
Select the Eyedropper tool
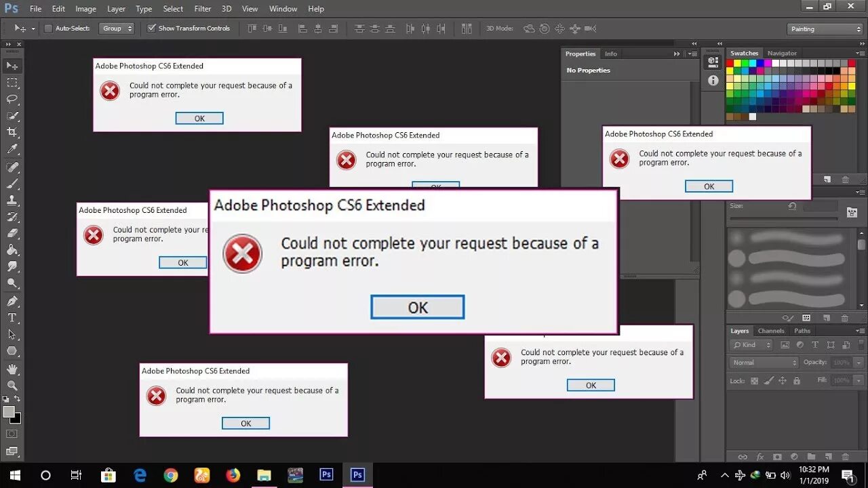(12, 150)
